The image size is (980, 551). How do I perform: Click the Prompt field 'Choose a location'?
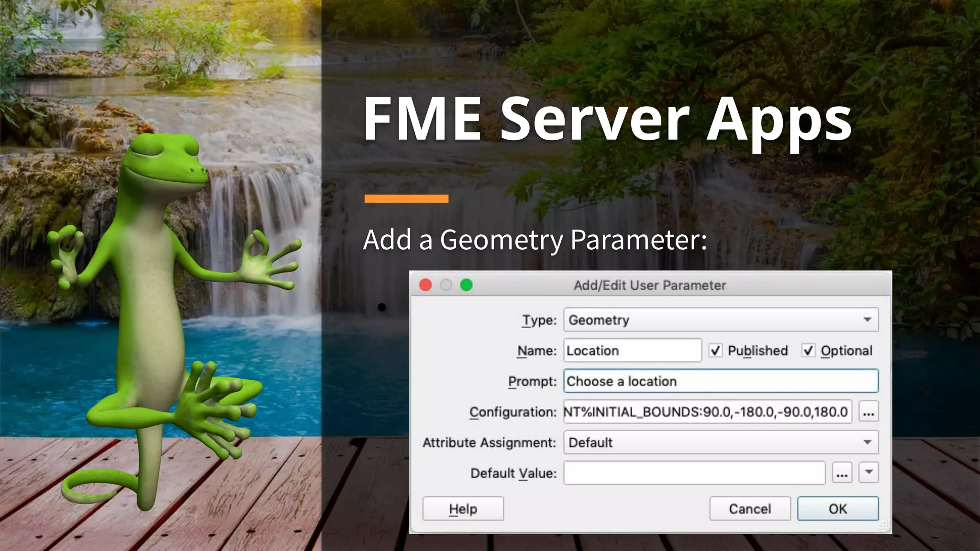[721, 381]
